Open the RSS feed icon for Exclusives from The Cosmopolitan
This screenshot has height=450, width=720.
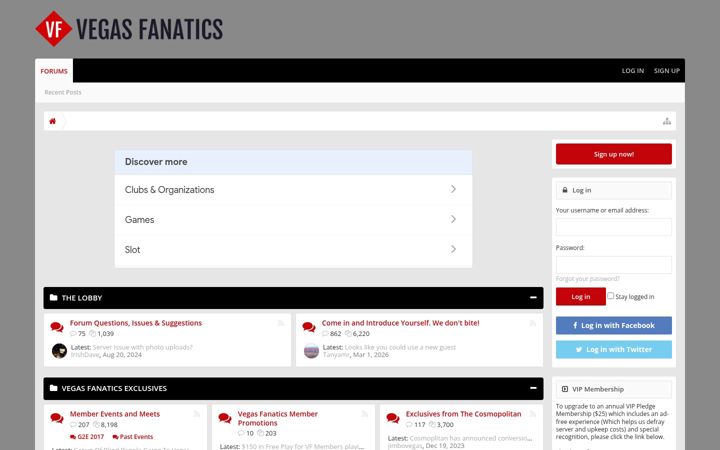(533, 414)
